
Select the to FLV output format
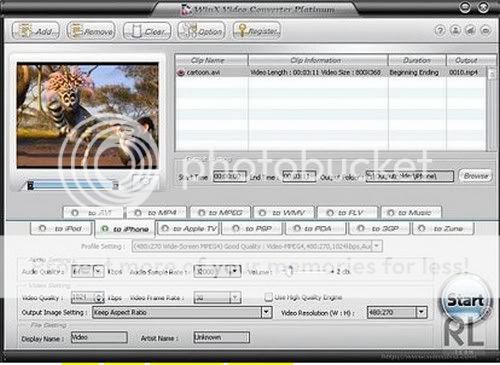click(x=347, y=213)
